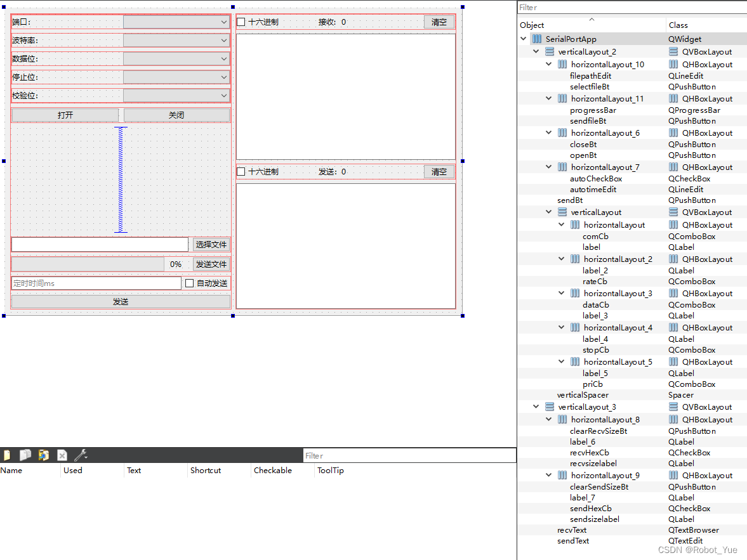The height and width of the screenshot is (560, 747).
Task: Click the layout icon beside horizontalLayout_11
Action: point(563,98)
